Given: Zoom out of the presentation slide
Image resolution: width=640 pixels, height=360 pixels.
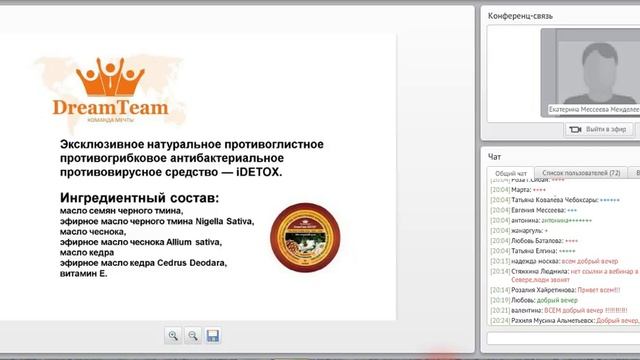Looking at the screenshot, I should pyautogui.click(x=193, y=336).
